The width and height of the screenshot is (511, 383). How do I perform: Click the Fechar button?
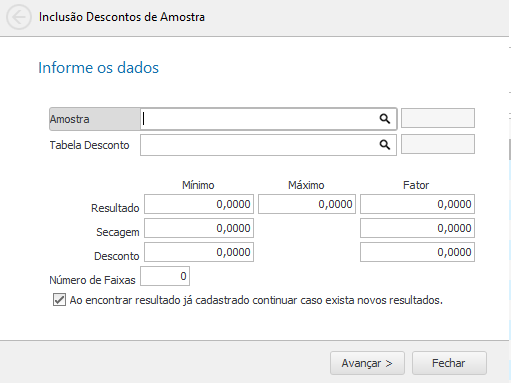pos(449,363)
